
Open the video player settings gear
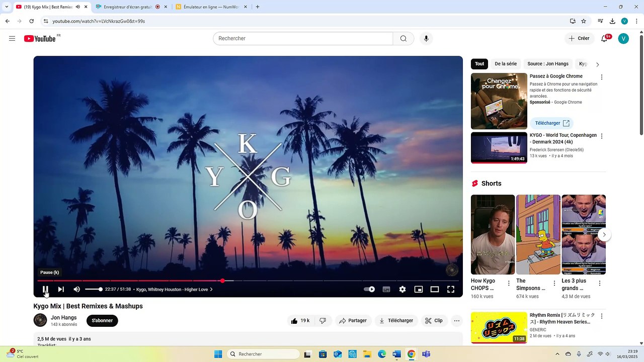tap(403, 290)
